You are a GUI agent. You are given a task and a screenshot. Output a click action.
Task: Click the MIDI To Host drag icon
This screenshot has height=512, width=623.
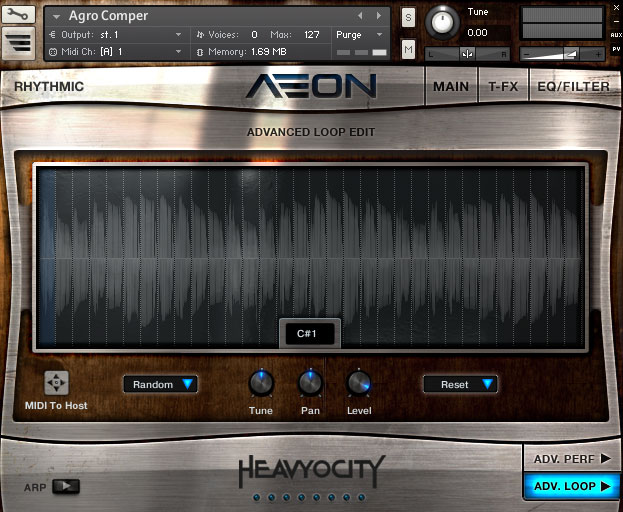click(57, 382)
